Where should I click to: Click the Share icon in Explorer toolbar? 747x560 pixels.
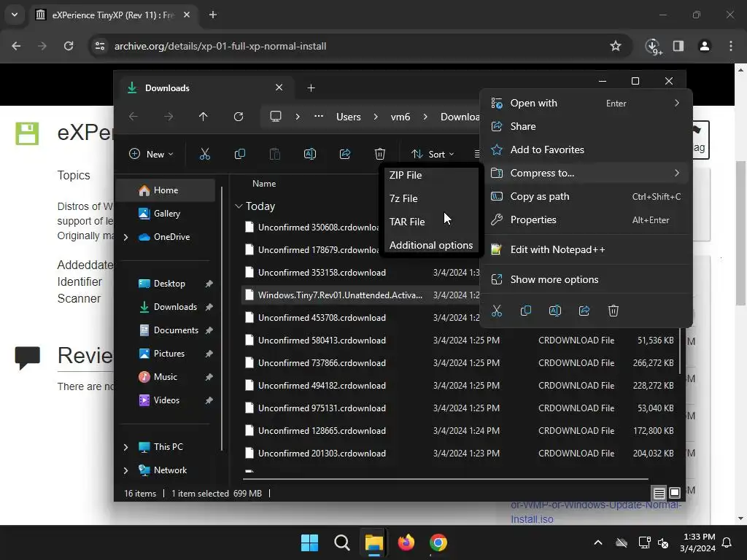pyautogui.click(x=345, y=154)
